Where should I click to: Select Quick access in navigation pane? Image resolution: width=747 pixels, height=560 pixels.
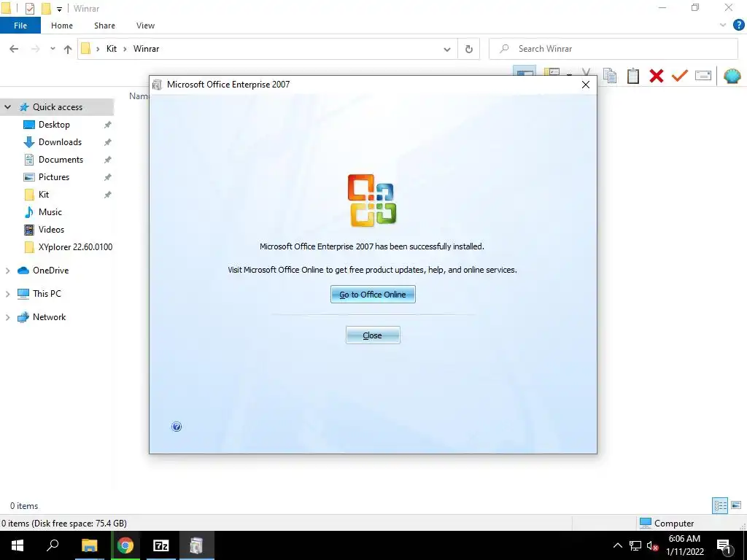pos(57,107)
